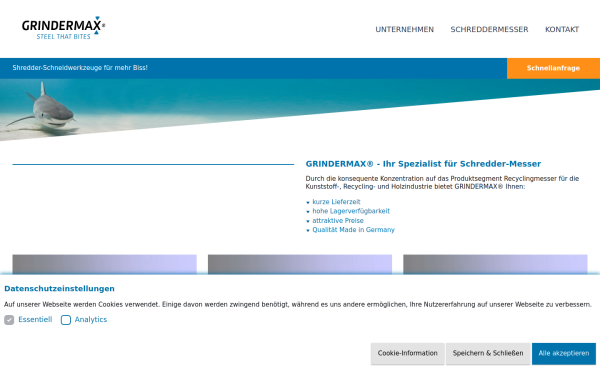Accept all cookies with Alle akzeptieren

tap(564, 353)
